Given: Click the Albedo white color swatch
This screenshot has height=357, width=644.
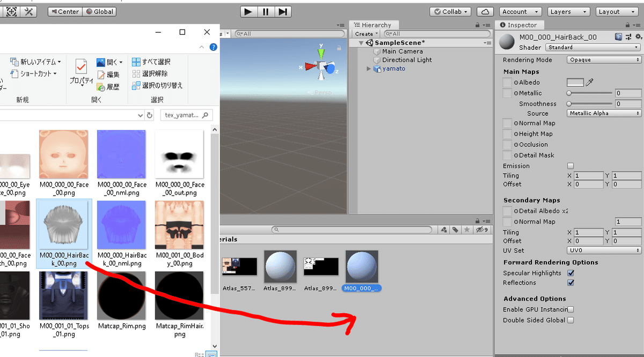Looking at the screenshot, I should tap(575, 83).
